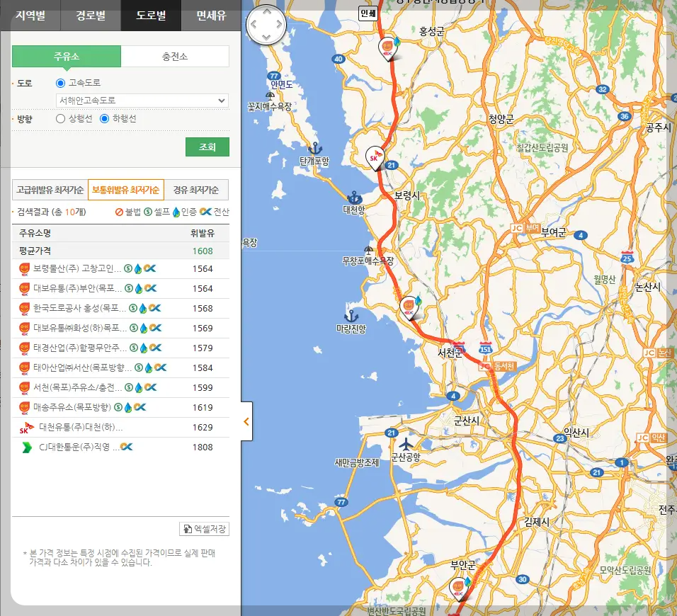Click the 대천항 anchor icon on map
677x616 pixels.
355,198
